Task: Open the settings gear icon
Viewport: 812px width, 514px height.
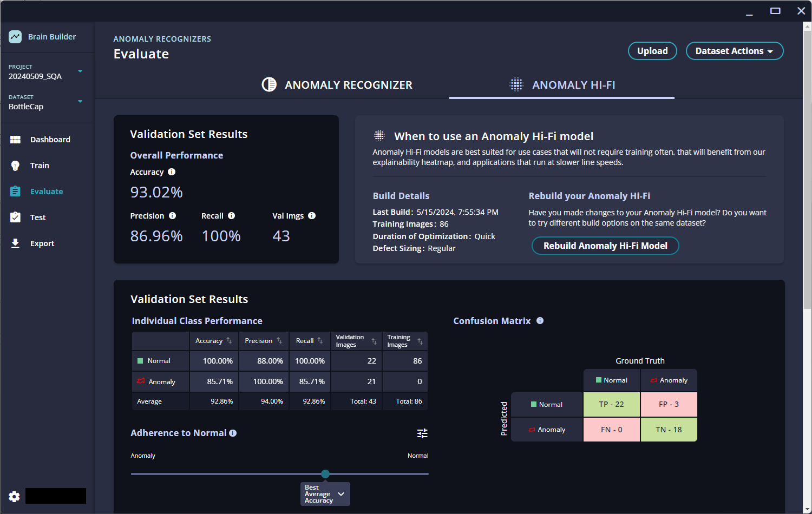Action: tap(14, 496)
